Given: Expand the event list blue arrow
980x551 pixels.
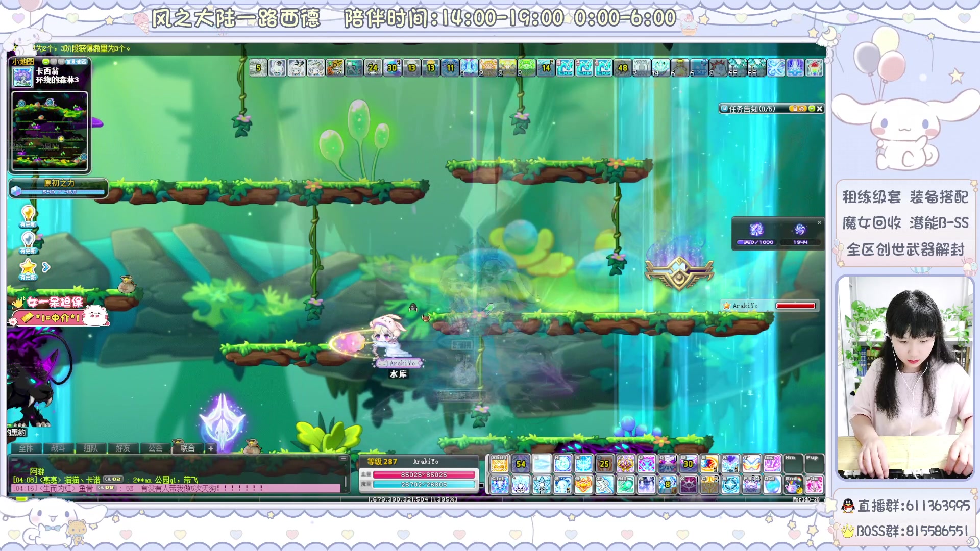Looking at the screenshot, I should 46,267.
